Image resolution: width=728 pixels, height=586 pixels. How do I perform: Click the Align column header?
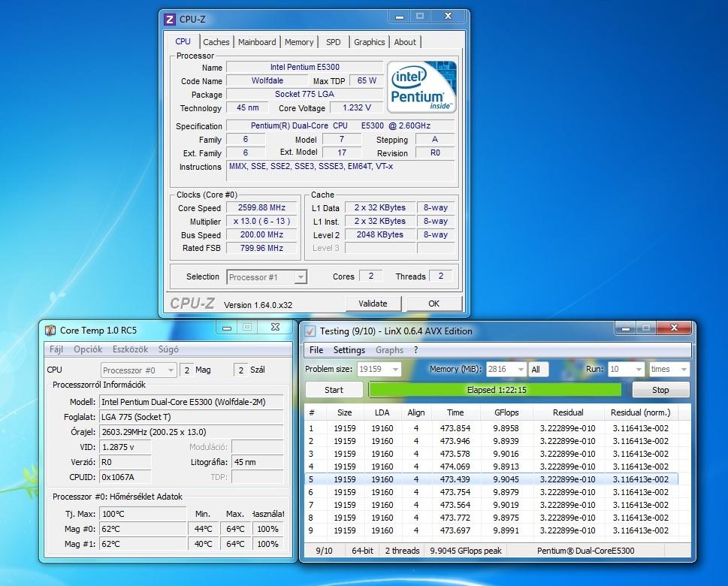point(416,412)
